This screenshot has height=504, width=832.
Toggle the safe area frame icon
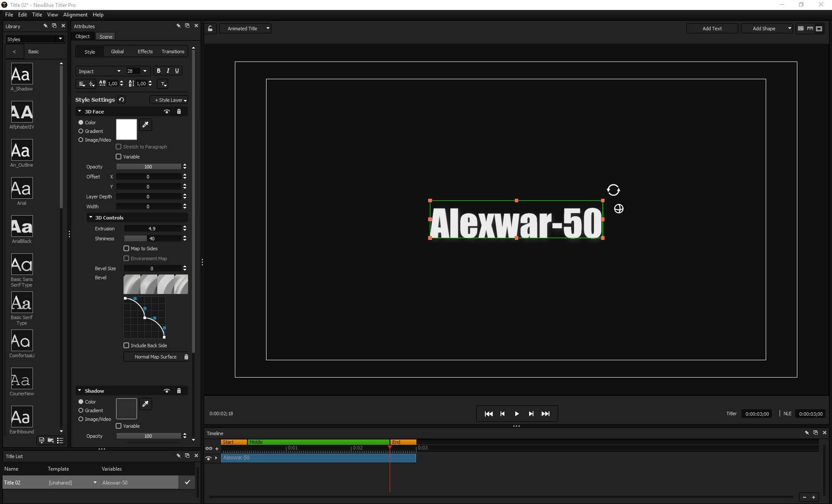pos(819,29)
